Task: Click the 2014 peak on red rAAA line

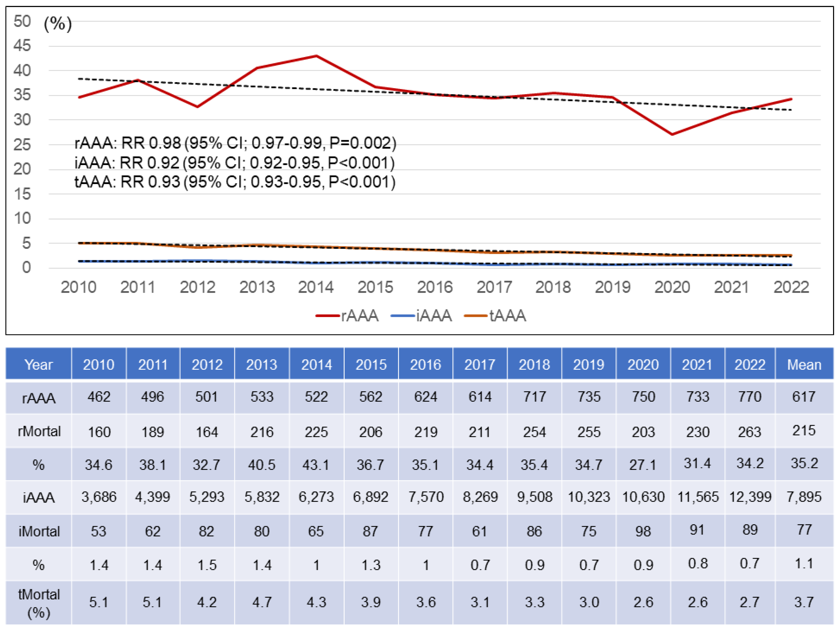Action: (316, 56)
